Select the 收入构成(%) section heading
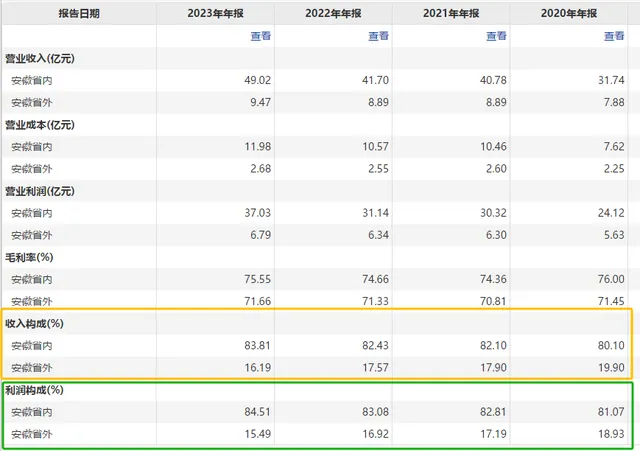 (x=35, y=323)
